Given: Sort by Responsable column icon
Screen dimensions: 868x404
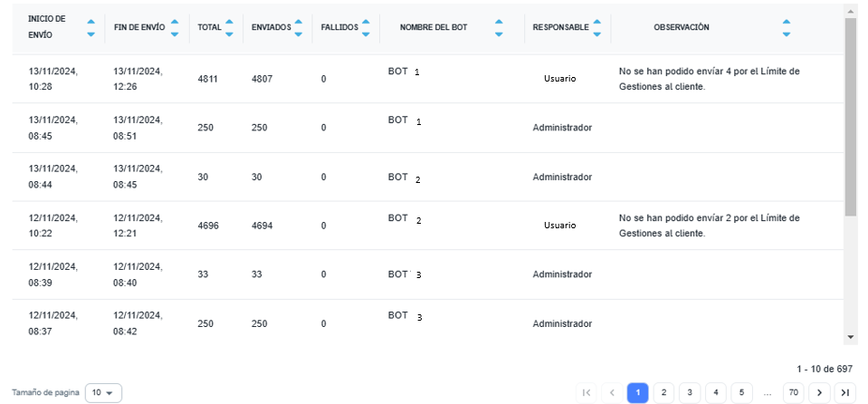Looking at the screenshot, I should [596, 28].
